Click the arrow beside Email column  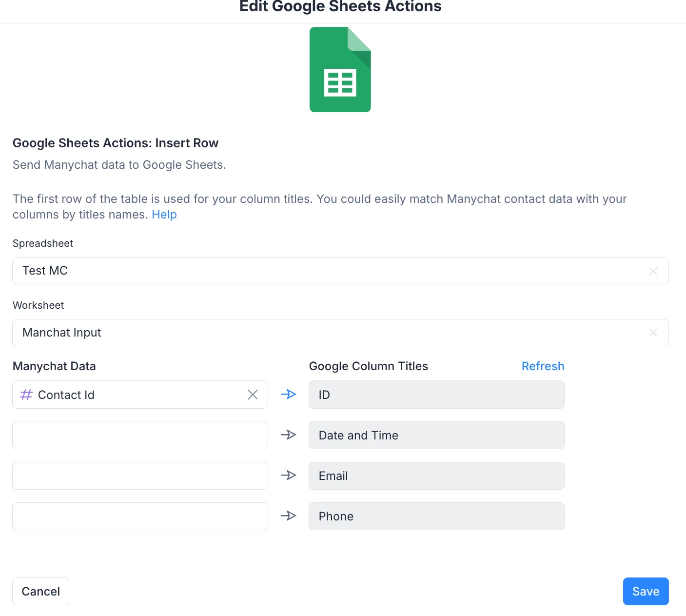(x=289, y=475)
